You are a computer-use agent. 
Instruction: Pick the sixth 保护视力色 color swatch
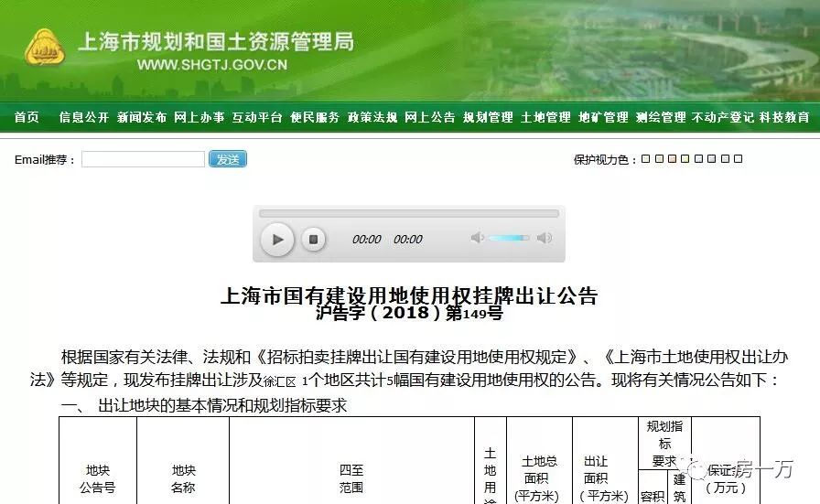tap(712, 158)
